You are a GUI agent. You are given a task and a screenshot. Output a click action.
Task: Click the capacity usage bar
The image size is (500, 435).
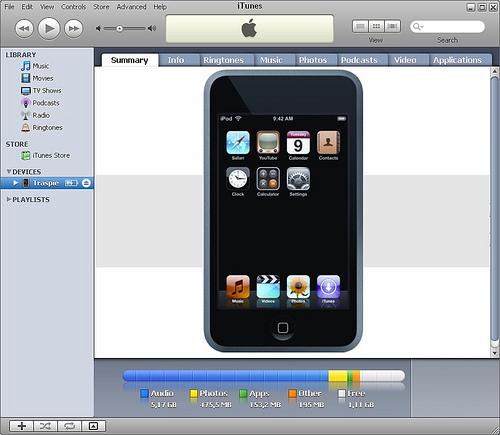click(x=264, y=376)
